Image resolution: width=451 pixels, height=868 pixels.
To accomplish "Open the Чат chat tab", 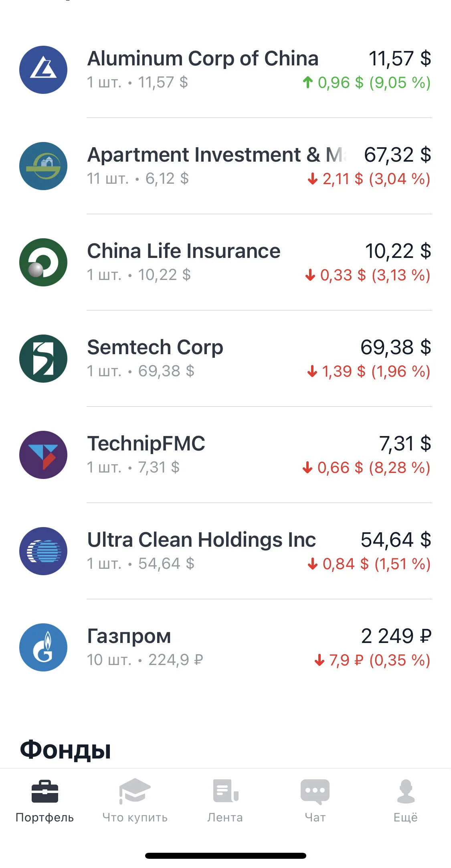I will pyautogui.click(x=315, y=801).
